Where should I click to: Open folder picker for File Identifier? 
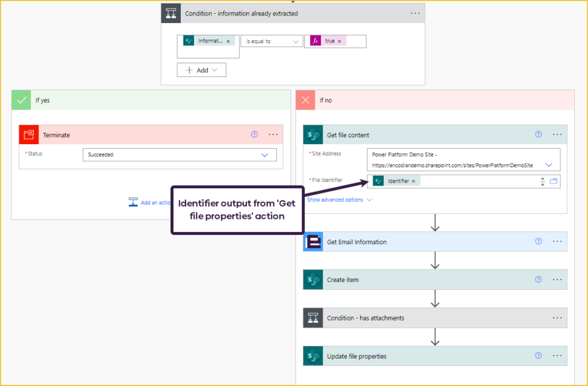[x=554, y=182]
